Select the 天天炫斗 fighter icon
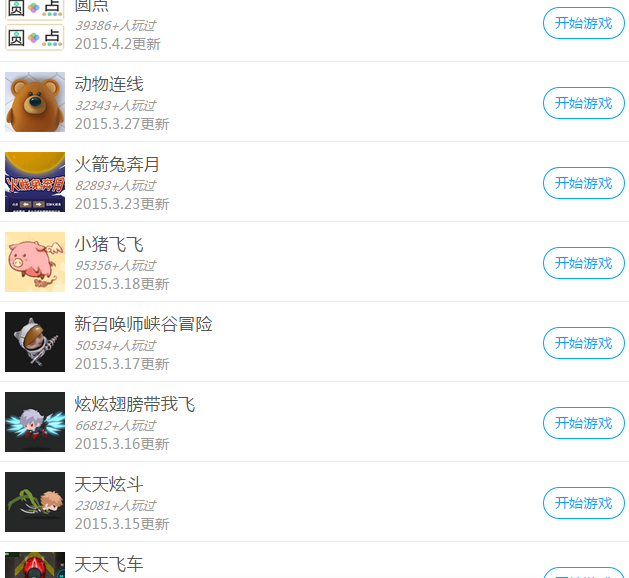This screenshot has height=578, width=629. click(x=35, y=502)
